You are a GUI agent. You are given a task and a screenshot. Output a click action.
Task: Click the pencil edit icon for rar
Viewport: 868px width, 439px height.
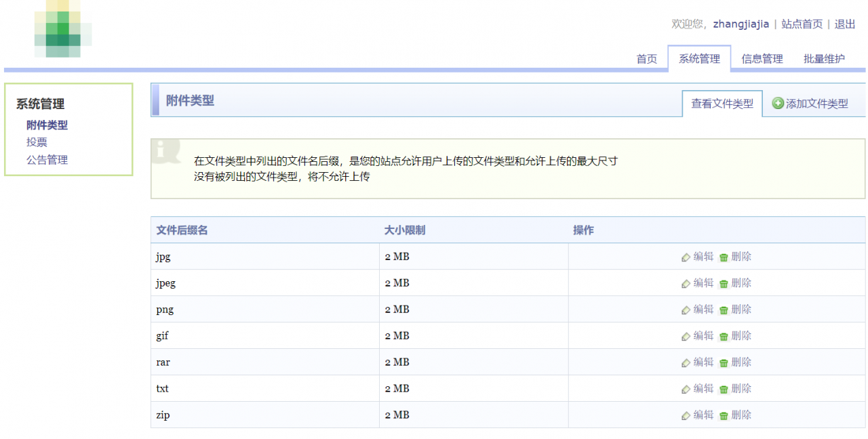(x=686, y=363)
